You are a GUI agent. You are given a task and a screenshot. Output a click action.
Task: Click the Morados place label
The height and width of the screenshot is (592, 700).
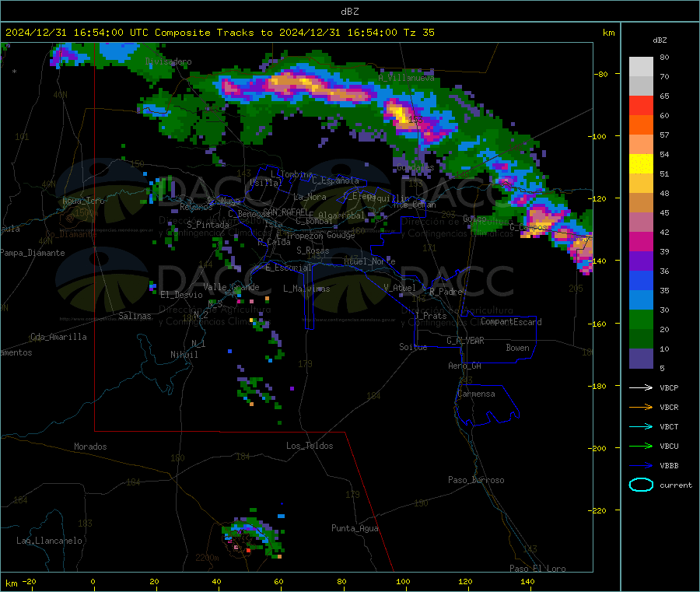[90, 447]
